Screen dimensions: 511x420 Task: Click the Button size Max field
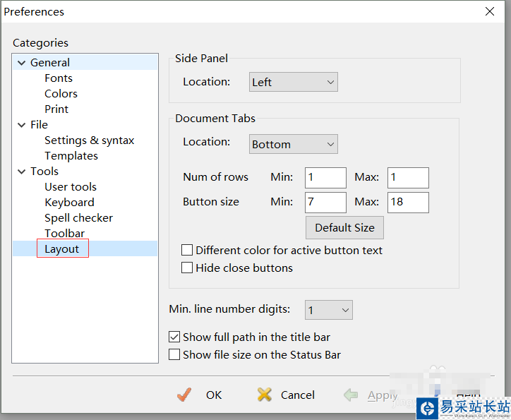[x=408, y=202]
